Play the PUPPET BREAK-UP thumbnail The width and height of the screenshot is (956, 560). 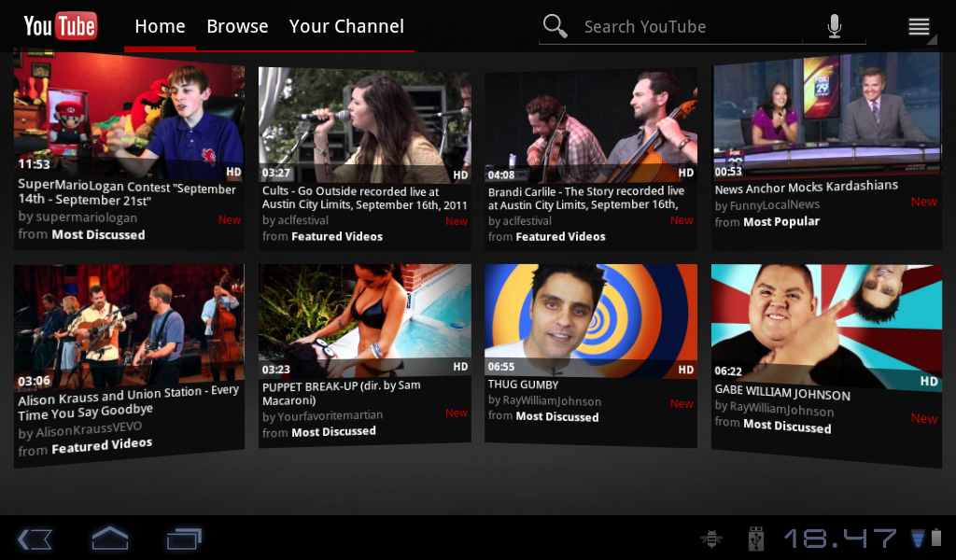tap(365, 320)
